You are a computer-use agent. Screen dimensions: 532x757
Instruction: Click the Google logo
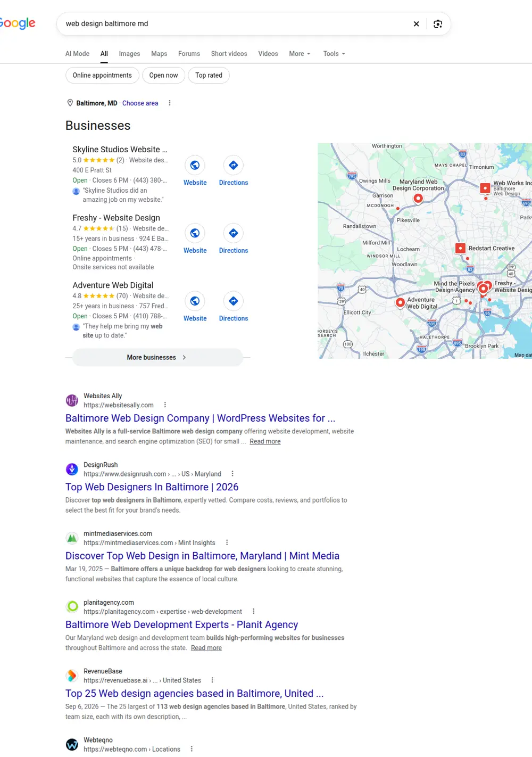point(17,23)
